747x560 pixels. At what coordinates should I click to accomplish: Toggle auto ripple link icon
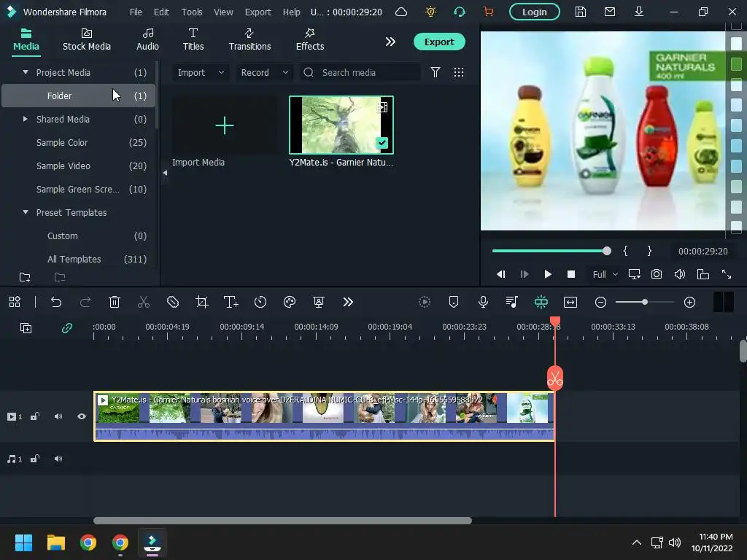coord(66,328)
